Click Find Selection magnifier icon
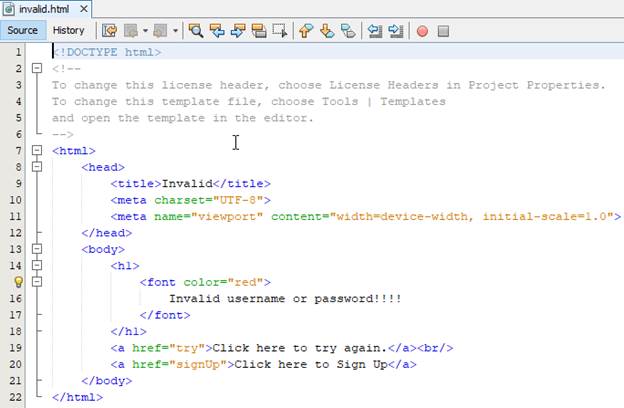The height and width of the screenshot is (408, 624). pyautogui.click(x=196, y=31)
